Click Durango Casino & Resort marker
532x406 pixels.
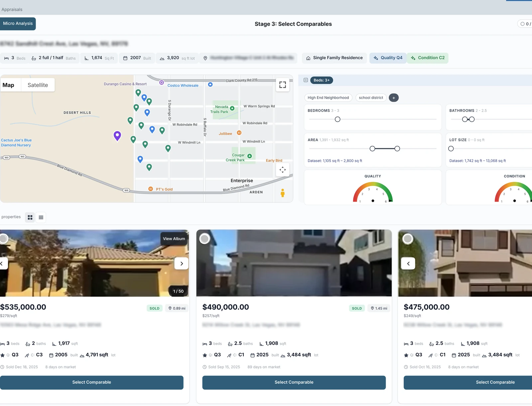162,82
